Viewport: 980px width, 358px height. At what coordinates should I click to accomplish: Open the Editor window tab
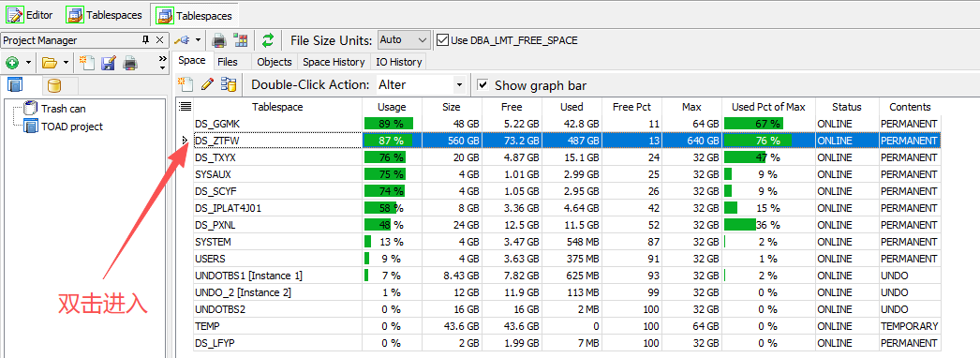[x=30, y=14]
